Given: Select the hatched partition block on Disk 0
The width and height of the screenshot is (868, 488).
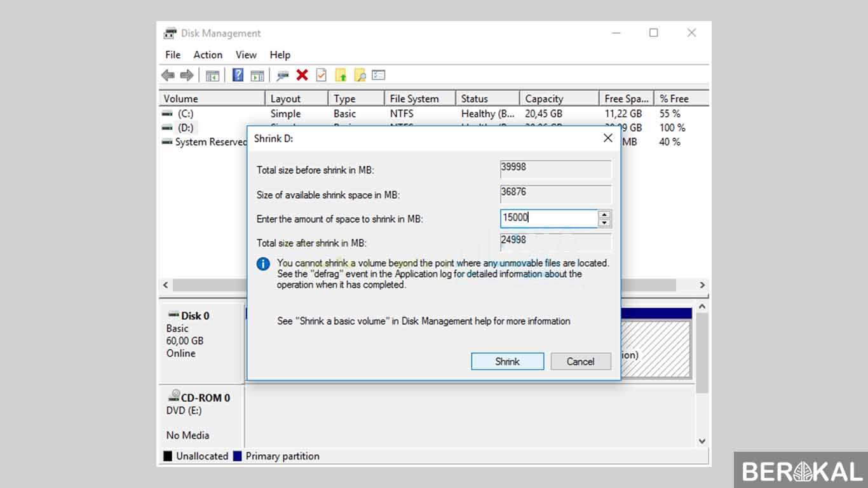Looking at the screenshot, I should [x=656, y=350].
